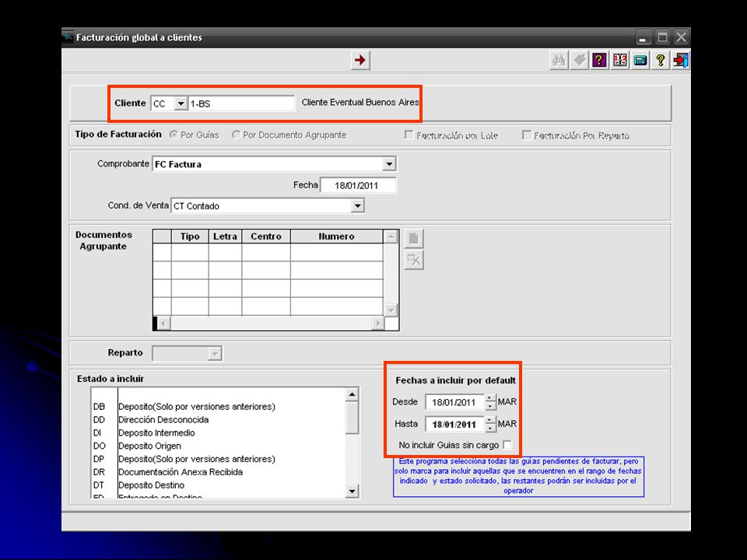Select the DB Deposito row

point(218,407)
